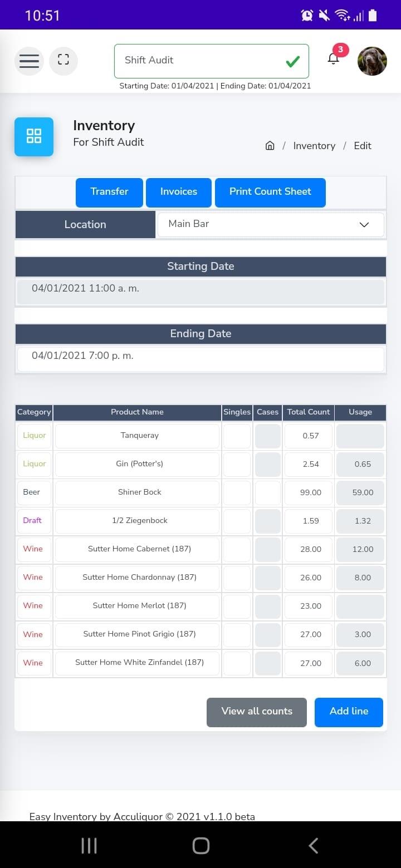
Task: Open Android recent apps button
Action: pos(89,846)
